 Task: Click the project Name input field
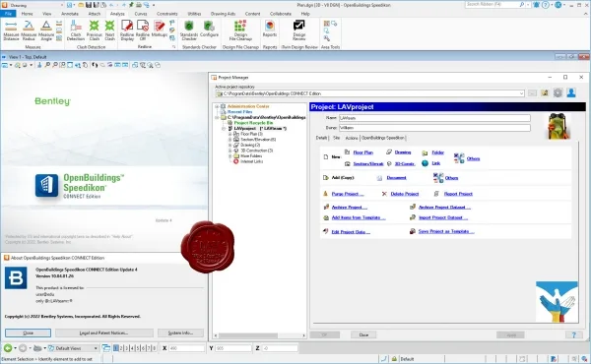[434, 118]
